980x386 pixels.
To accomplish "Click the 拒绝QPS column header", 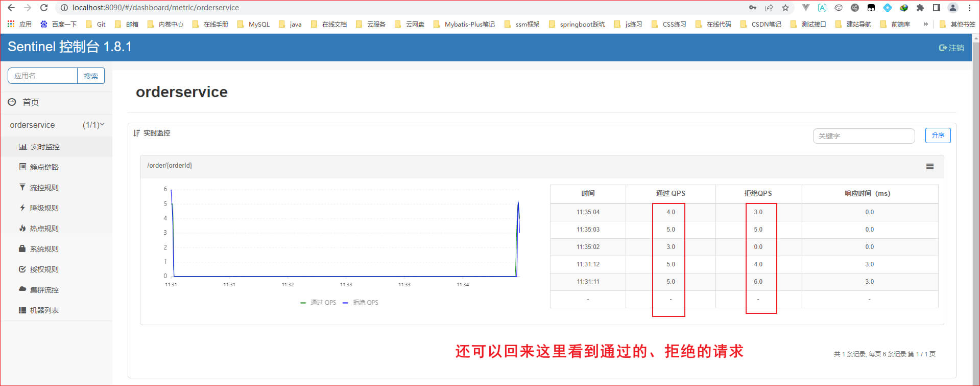I will coord(758,193).
